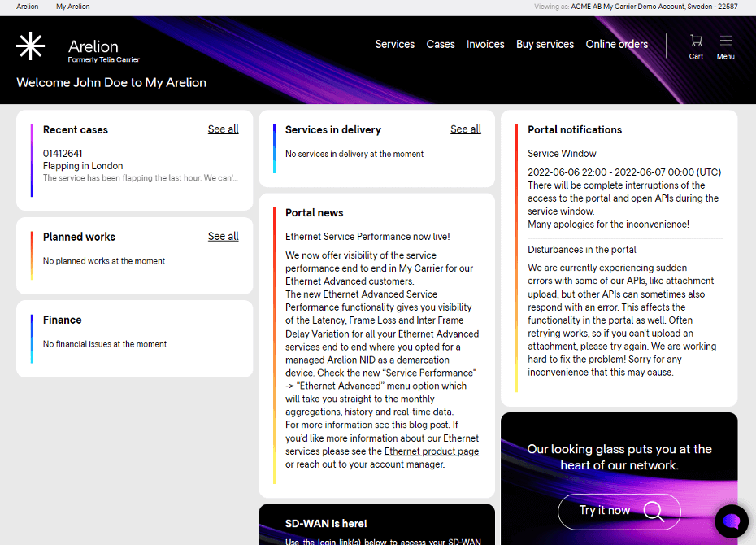Open Online orders
756x545 pixels.
617,45
